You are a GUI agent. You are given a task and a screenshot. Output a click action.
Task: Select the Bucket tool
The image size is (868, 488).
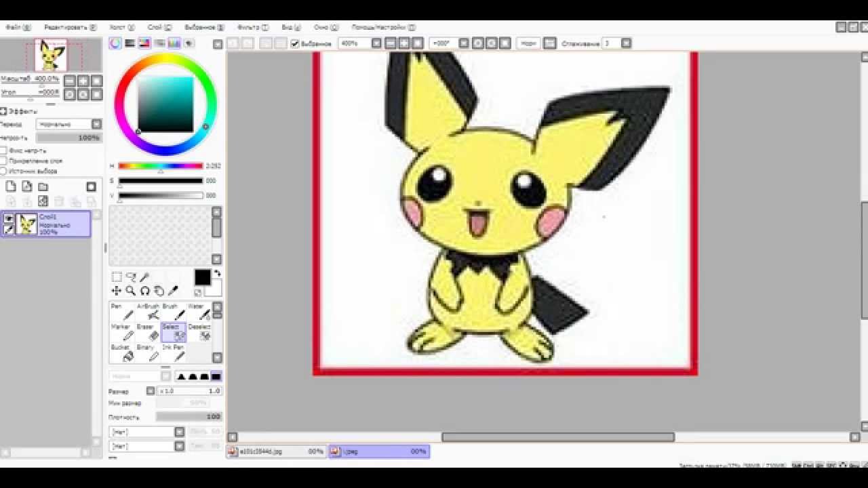click(x=122, y=352)
